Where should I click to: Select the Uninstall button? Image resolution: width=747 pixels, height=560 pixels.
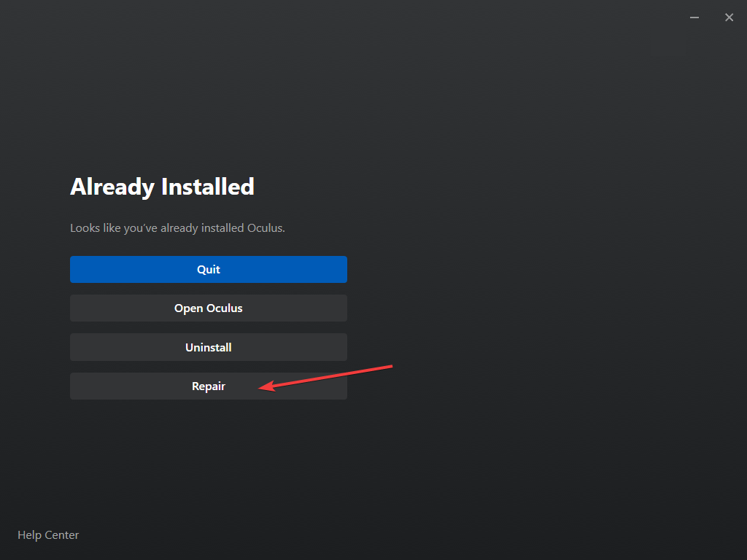tap(208, 347)
